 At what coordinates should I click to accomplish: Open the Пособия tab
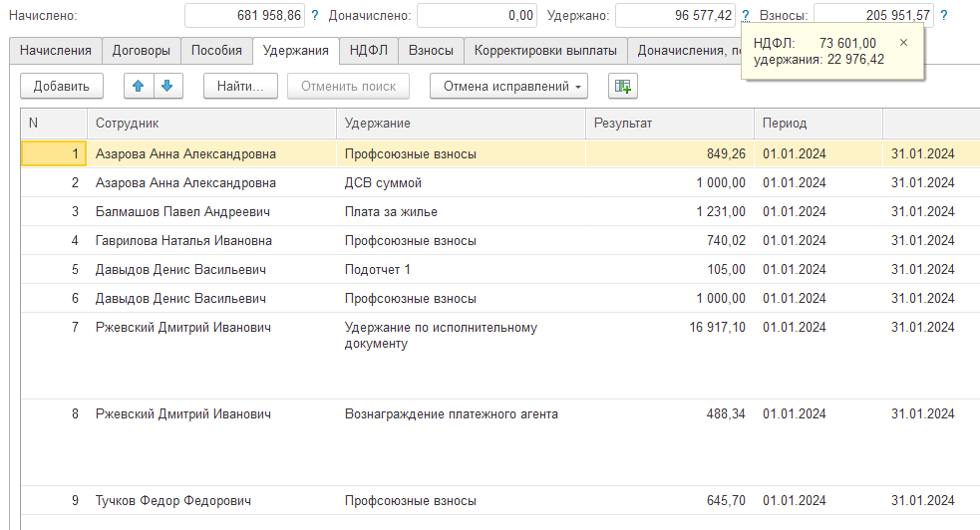(x=216, y=51)
